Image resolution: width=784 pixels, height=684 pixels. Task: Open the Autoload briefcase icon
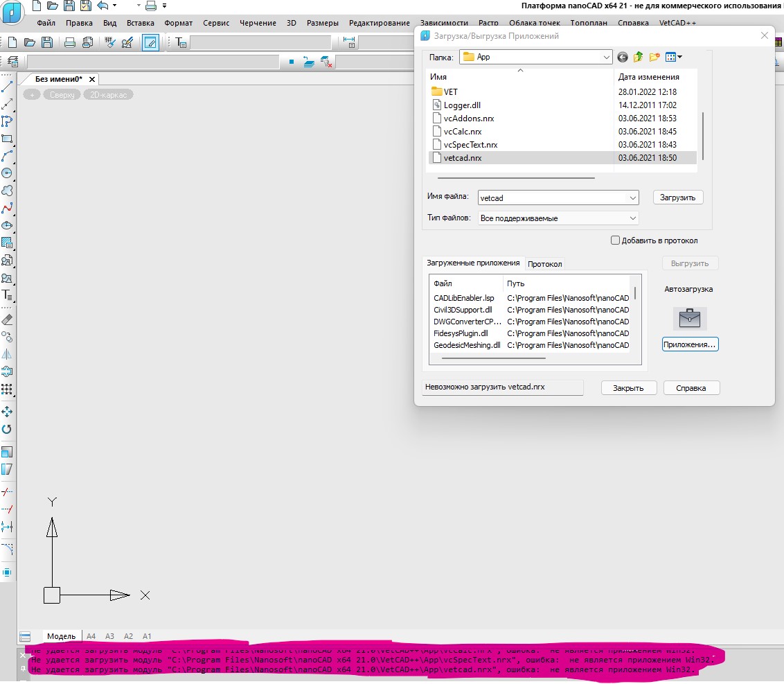(x=690, y=318)
